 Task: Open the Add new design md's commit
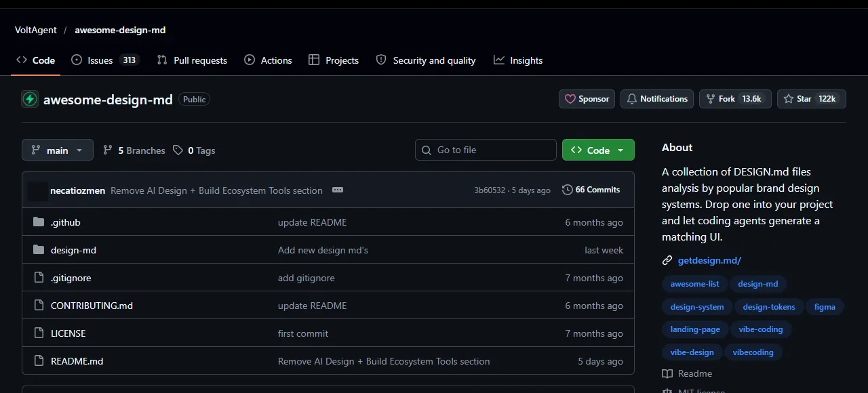pyautogui.click(x=323, y=250)
